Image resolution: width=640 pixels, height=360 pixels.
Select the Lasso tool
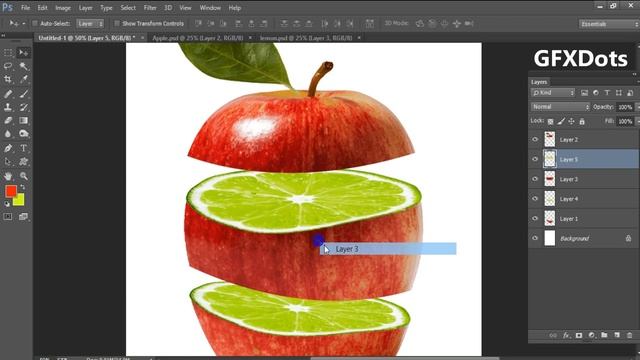pos(8,66)
